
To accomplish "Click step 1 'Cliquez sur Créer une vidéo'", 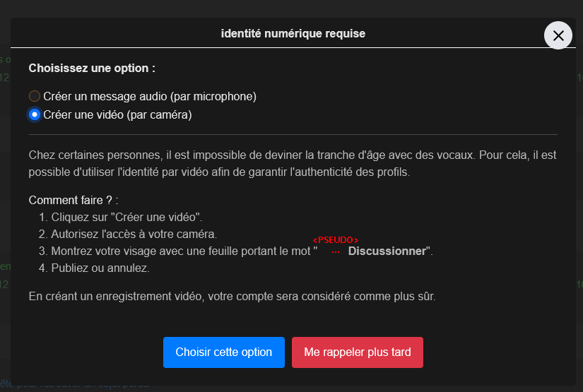I will coord(120,217).
